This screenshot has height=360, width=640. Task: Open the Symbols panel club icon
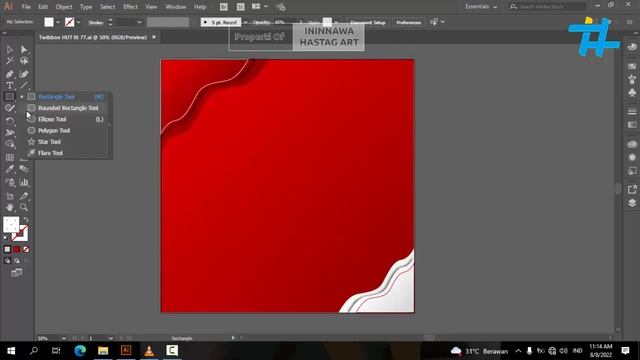tap(632, 93)
